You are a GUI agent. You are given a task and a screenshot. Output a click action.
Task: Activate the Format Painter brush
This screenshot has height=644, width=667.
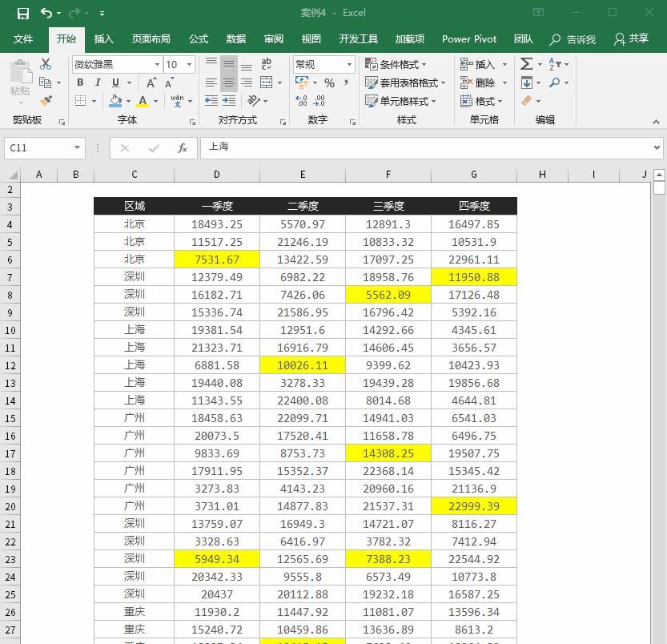tap(46, 101)
